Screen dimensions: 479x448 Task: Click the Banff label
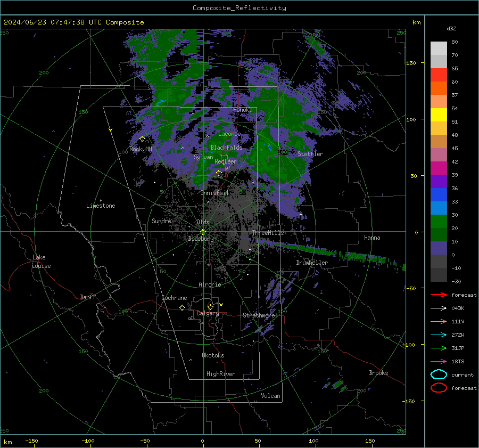coord(88,297)
